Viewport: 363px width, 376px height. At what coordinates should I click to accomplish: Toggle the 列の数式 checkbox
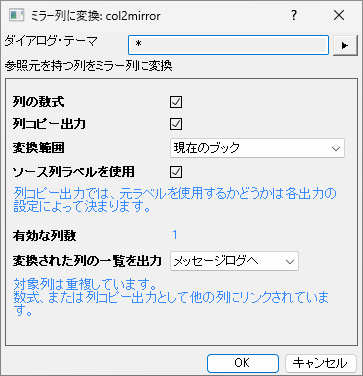(x=176, y=102)
